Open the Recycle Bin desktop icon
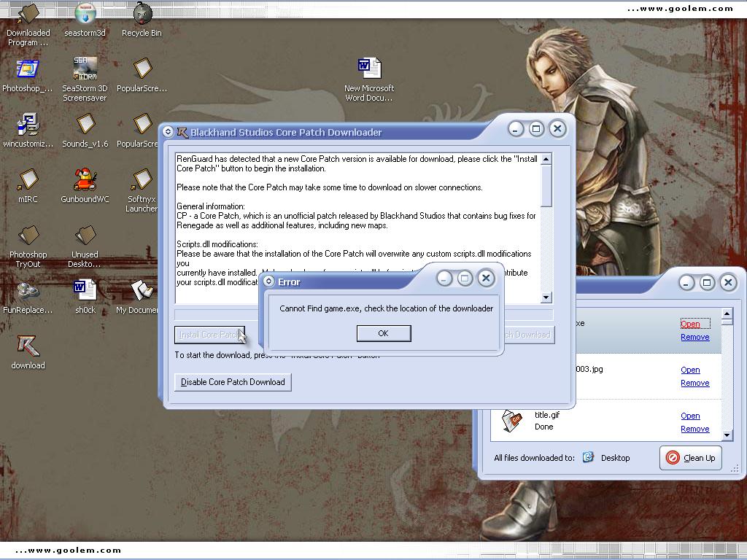This screenshot has height=560, width=747. pyautogui.click(x=142, y=13)
